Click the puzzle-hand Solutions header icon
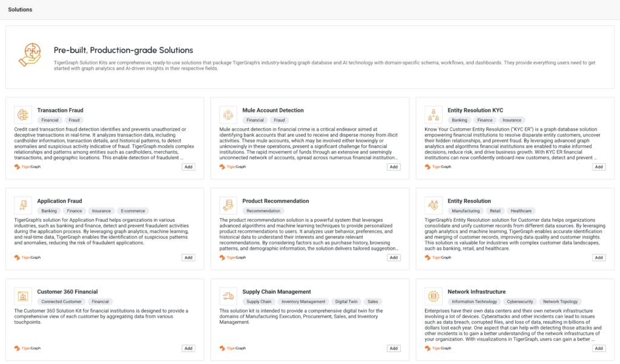The height and width of the screenshot is (364, 620). [x=30, y=55]
